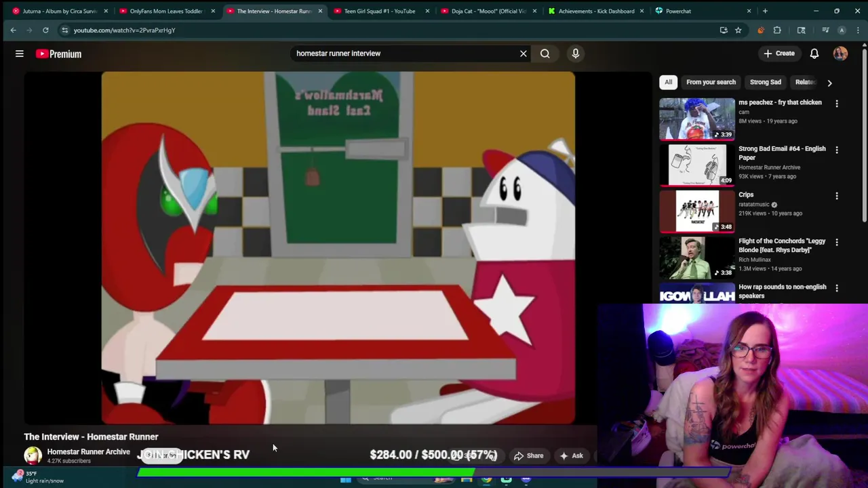Open Strong Bad Email #64 thumbnail
868x488 pixels.
click(x=697, y=165)
